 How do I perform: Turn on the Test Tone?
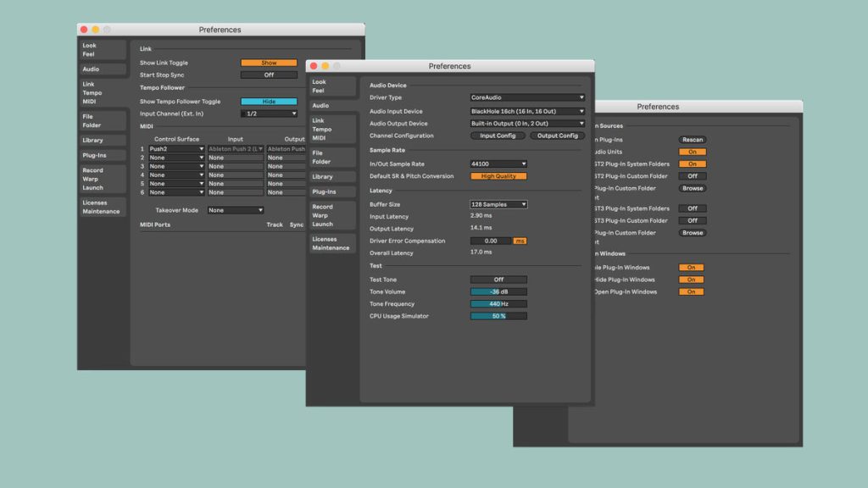point(499,279)
